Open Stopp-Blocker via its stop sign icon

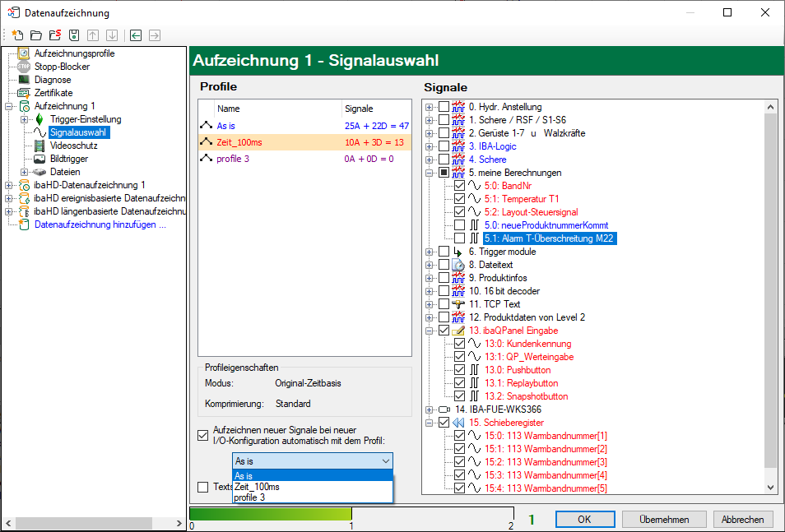[x=24, y=67]
